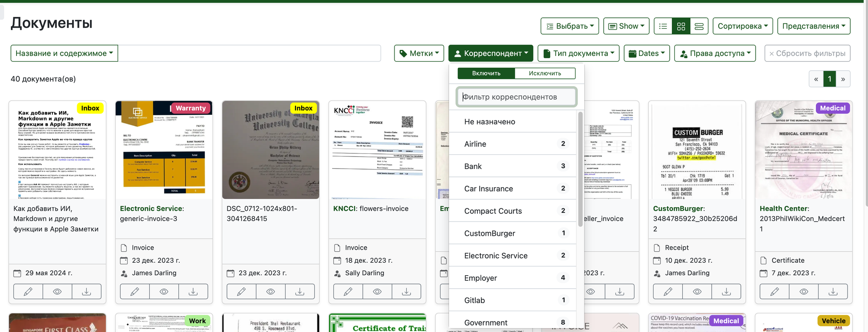Download the eller_invoice document
Screen dimensions: 868x332
[620, 292]
